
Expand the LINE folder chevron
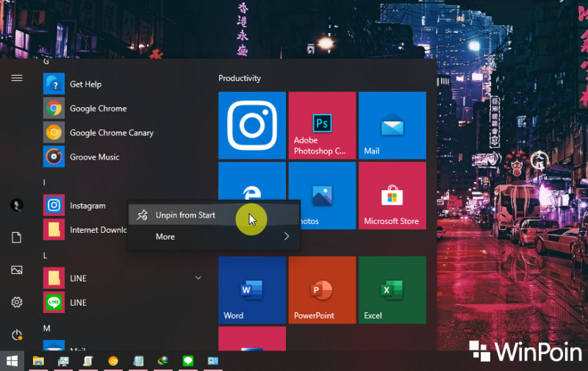point(198,278)
